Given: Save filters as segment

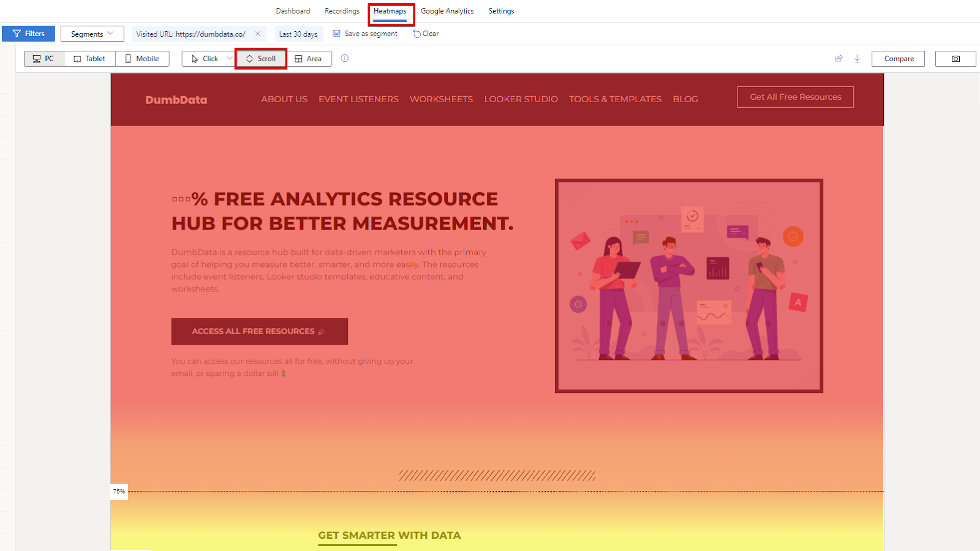Looking at the screenshot, I should 366,34.
